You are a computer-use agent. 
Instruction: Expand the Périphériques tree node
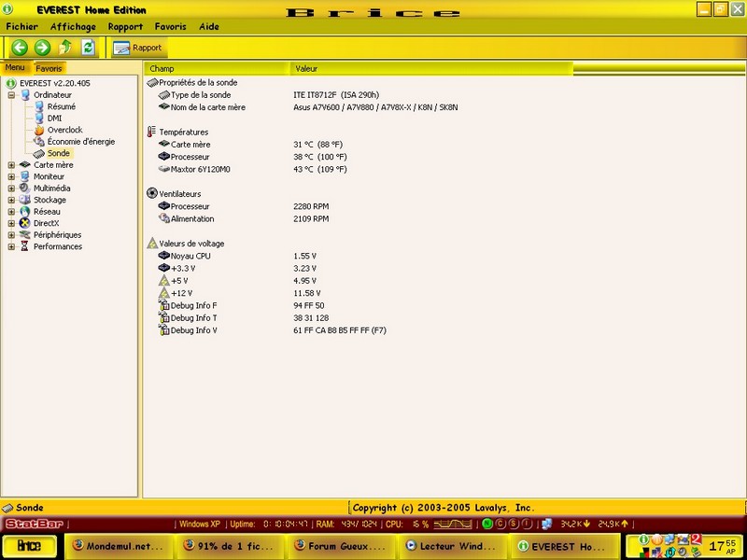(x=11, y=235)
